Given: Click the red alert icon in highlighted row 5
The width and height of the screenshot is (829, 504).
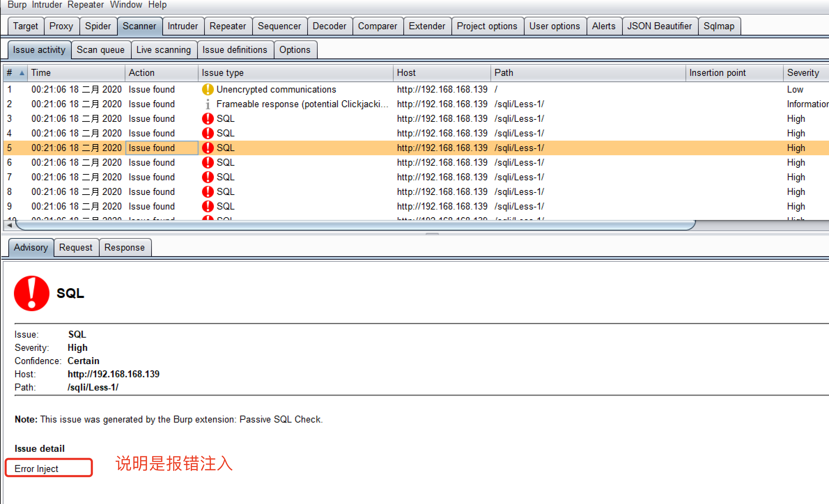Looking at the screenshot, I should 208,148.
